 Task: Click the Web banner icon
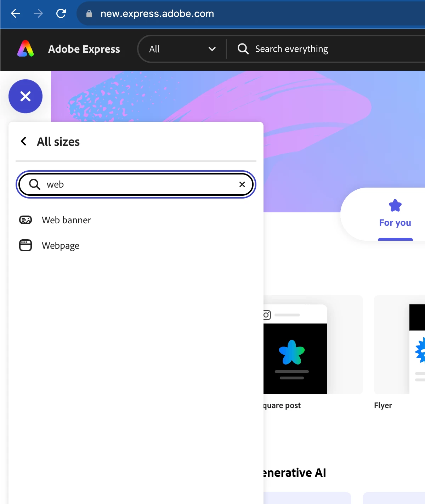point(25,220)
